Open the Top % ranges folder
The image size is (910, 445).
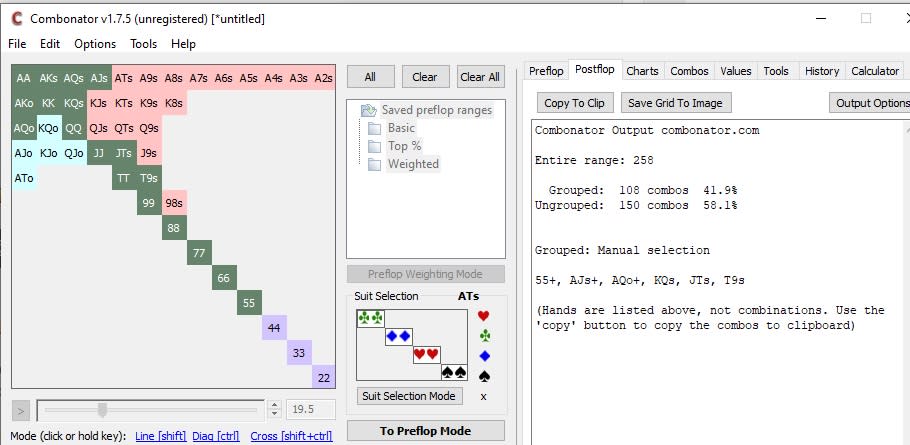pyautogui.click(x=395, y=146)
